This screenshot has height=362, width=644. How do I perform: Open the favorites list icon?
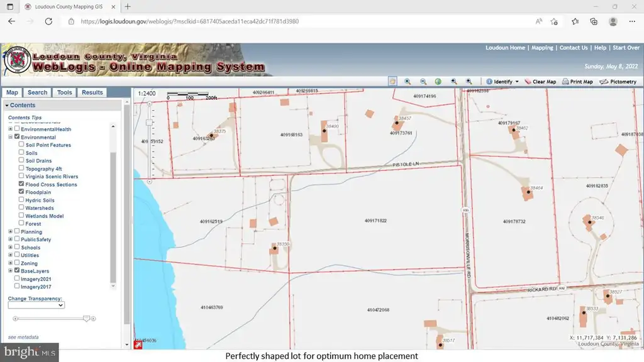tap(575, 21)
